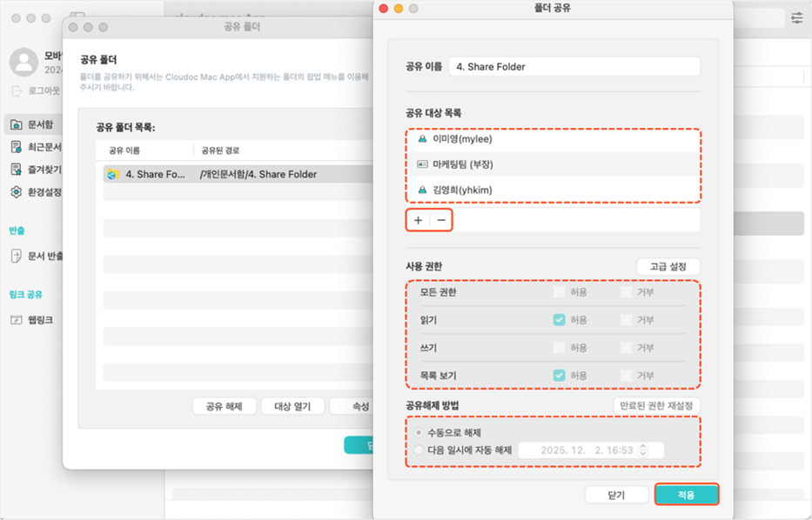Check 쓰기 거부 checkbox
This screenshot has height=520, width=812.
(x=627, y=348)
